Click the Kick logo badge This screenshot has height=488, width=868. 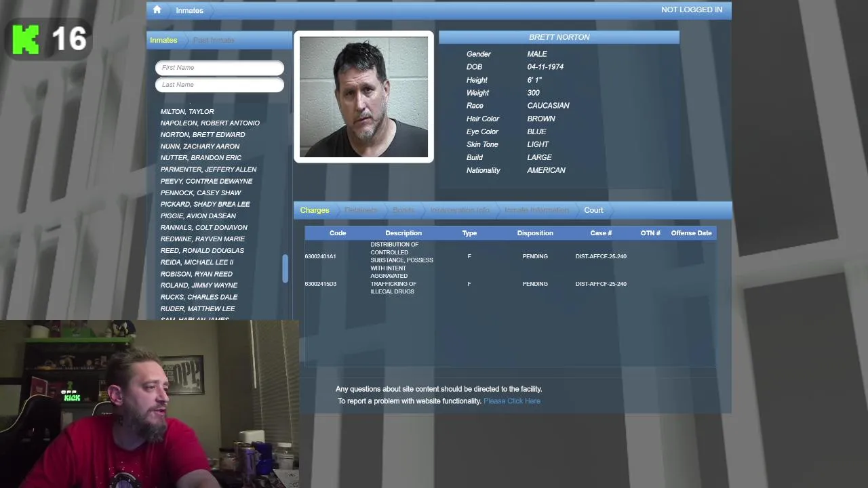(x=26, y=39)
